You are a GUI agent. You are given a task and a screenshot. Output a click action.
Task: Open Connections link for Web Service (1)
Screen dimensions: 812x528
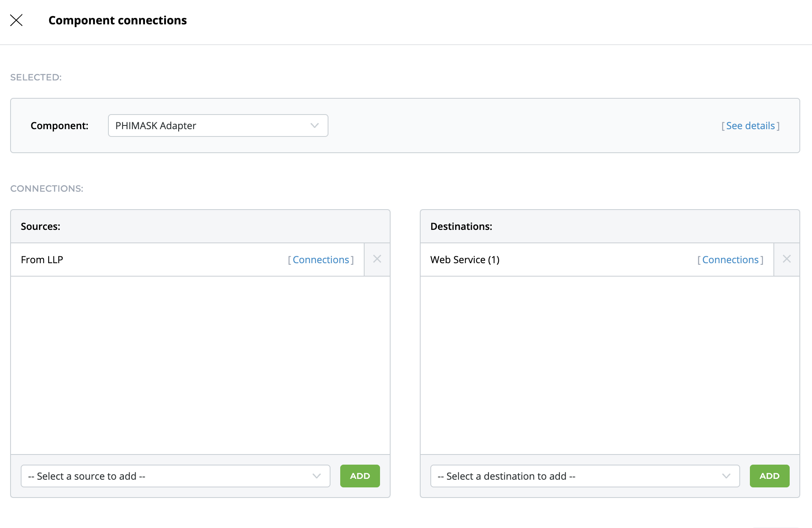pyautogui.click(x=730, y=260)
